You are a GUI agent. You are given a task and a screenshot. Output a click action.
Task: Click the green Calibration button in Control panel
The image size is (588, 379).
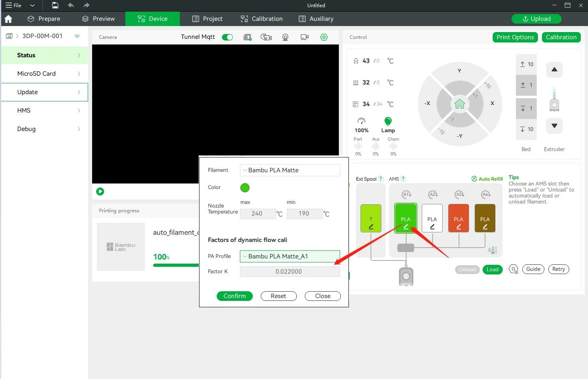[x=561, y=37]
